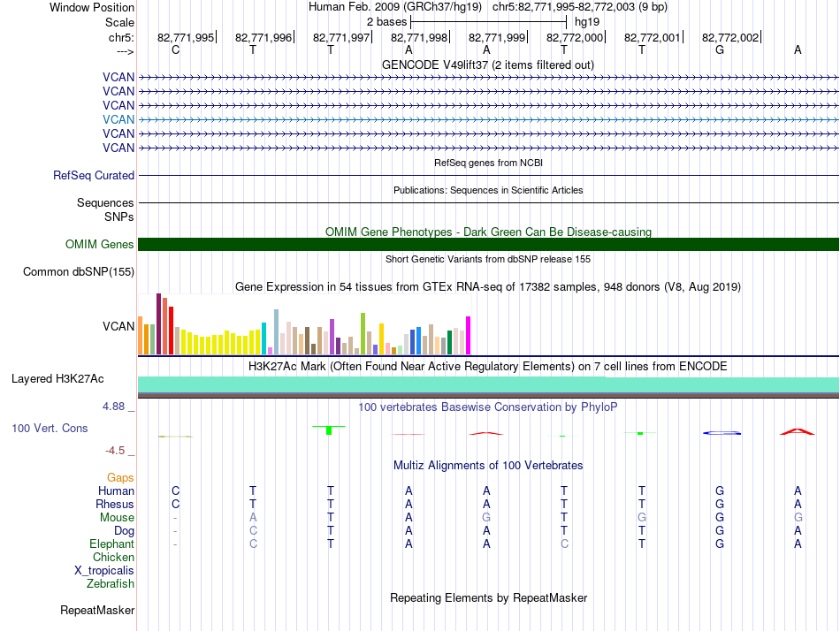This screenshot has width=840, height=631.
Task: Open the Common dbSNP(155) track label
Action: coord(78,272)
